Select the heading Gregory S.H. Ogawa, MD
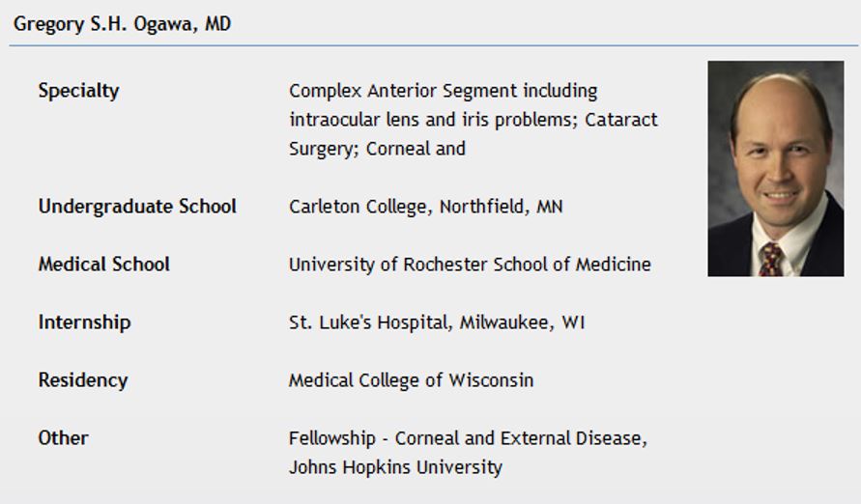 tap(122, 24)
